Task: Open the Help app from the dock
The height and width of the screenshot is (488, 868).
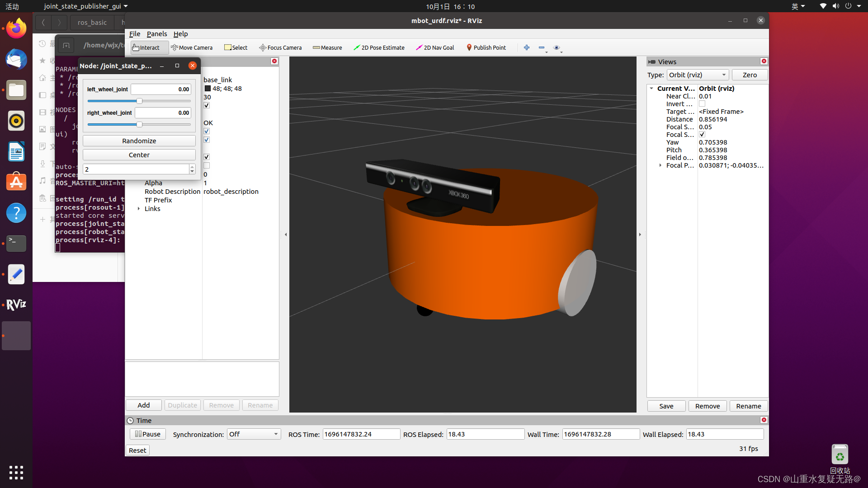Action: coord(16,213)
